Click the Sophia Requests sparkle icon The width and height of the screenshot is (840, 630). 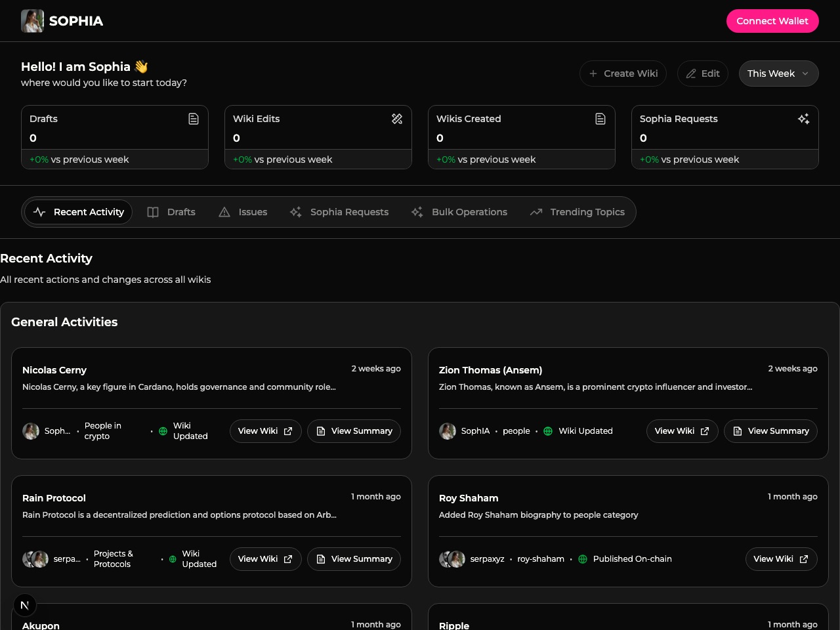[804, 119]
